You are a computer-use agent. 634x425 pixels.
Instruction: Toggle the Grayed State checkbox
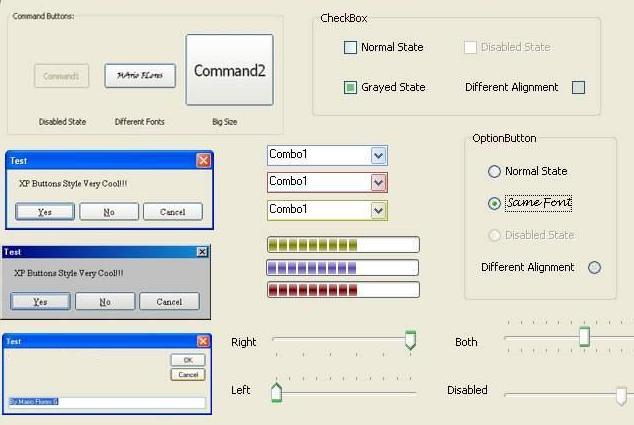point(350,87)
